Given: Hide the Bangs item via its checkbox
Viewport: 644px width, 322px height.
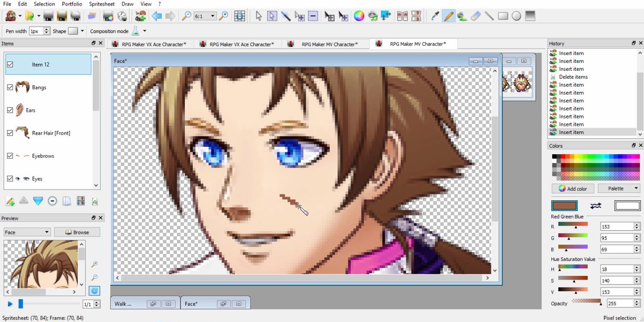Looking at the screenshot, I should (x=10, y=87).
